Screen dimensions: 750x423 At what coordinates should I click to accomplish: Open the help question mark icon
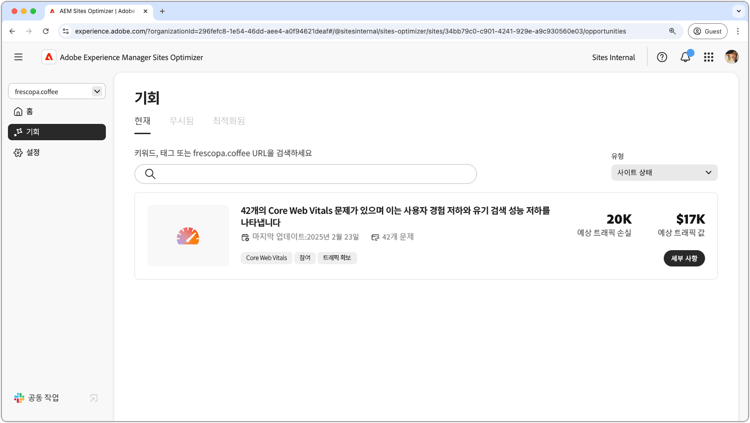pos(662,57)
